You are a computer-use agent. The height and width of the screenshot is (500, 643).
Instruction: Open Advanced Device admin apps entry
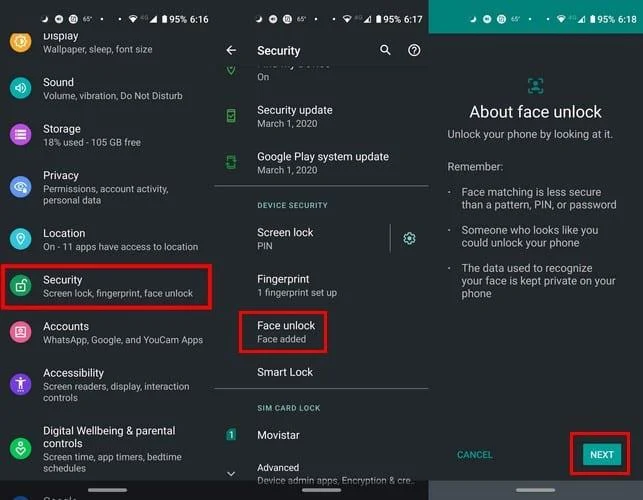(321, 474)
